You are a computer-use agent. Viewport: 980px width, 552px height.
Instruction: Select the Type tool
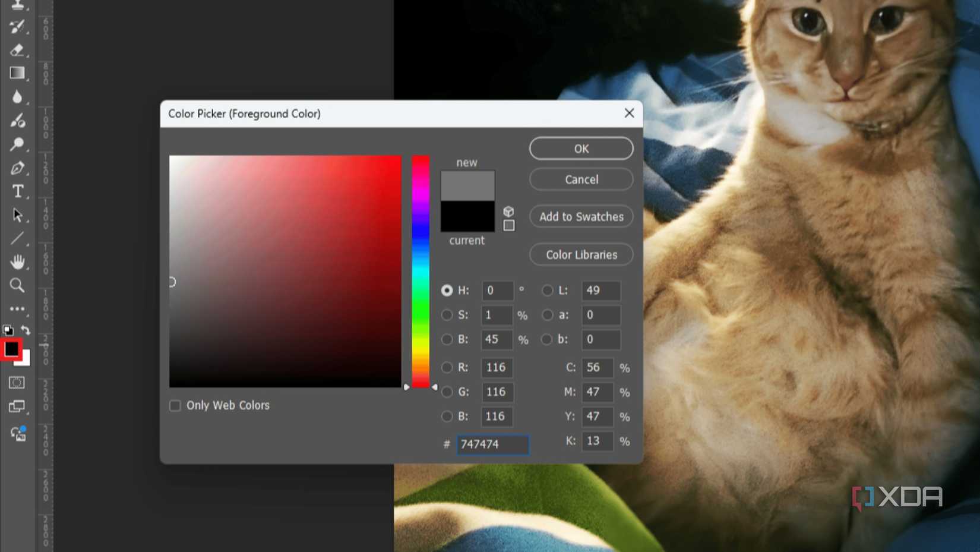[17, 191]
